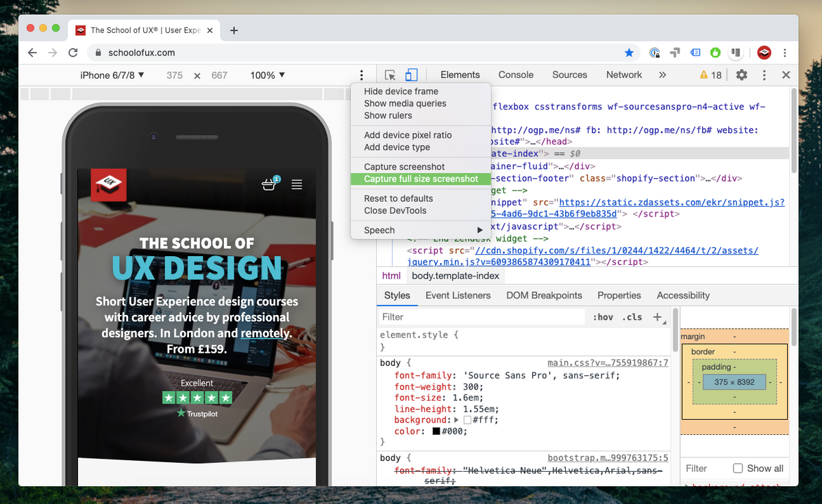Select Show media queries
822x504 pixels.
(x=421, y=103)
